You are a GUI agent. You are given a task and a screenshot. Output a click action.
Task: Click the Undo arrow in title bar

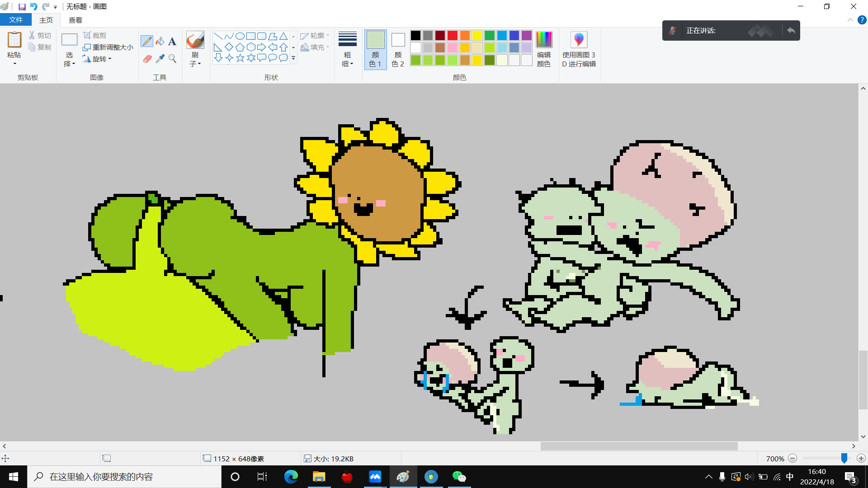(x=34, y=7)
